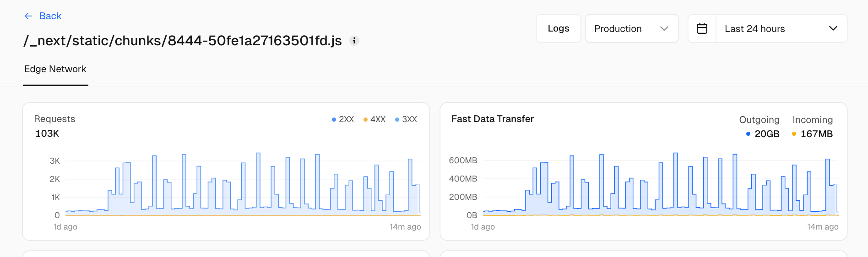868x257 pixels.
Task: Click the orange Incoming color dot
Action: point(794,134)
